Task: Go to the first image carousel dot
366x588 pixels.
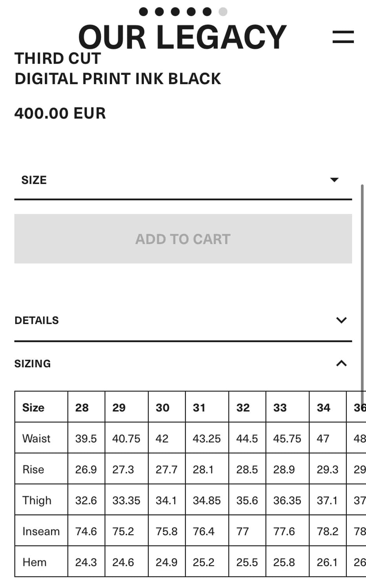Action: tap(144, 12)
